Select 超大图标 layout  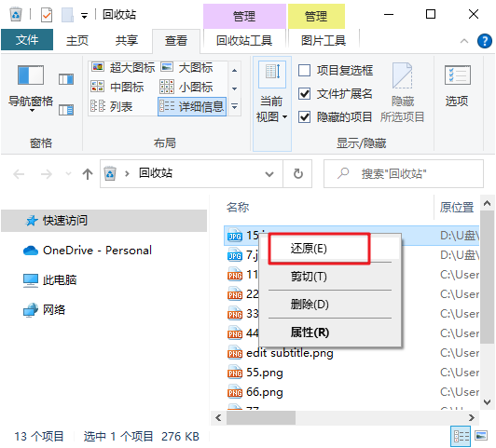click(123, 67)
